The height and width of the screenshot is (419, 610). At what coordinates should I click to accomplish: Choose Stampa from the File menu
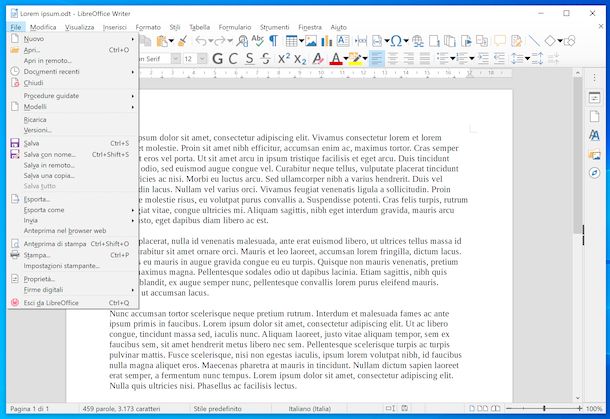tap(73, 255)
